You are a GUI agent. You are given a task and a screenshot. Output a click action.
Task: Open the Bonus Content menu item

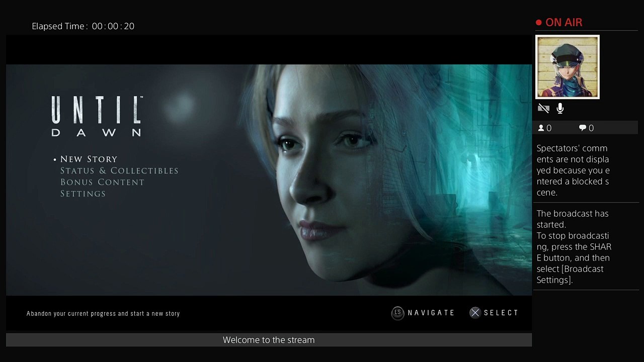point(102,183)
